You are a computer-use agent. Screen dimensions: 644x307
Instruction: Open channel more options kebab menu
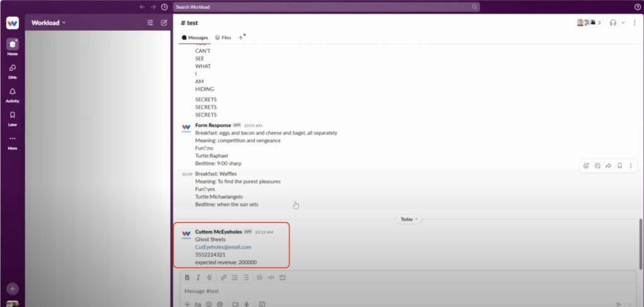[x=635, y=23]
